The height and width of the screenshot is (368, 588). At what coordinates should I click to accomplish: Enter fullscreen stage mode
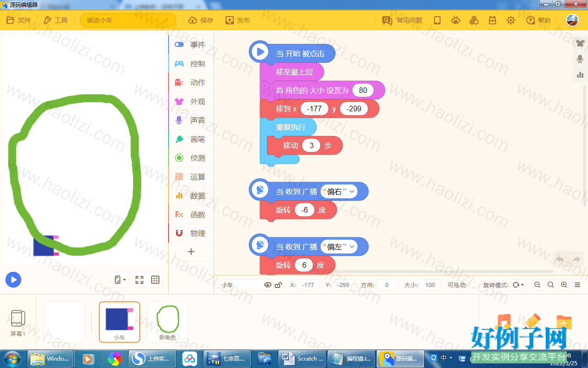click(139, 280)
